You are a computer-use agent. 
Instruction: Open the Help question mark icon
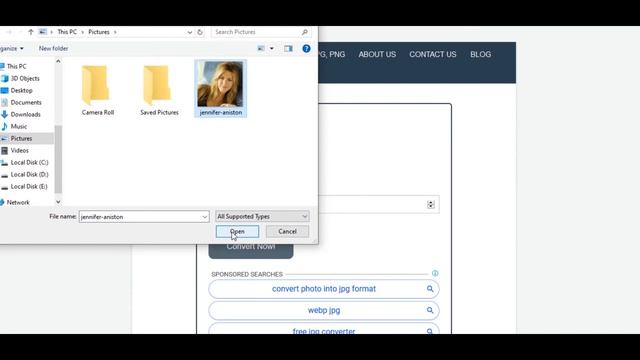(x=306, y=49)
